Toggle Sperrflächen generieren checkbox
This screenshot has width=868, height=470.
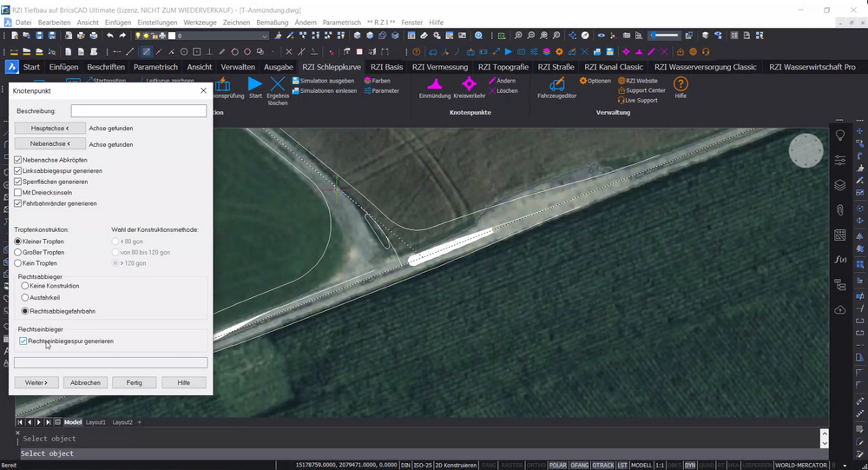pos(17,182)
